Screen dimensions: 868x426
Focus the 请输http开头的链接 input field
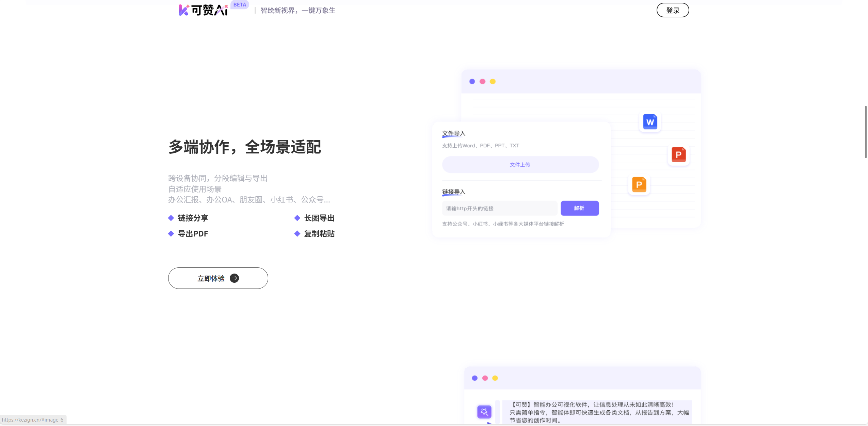point(499,208)
